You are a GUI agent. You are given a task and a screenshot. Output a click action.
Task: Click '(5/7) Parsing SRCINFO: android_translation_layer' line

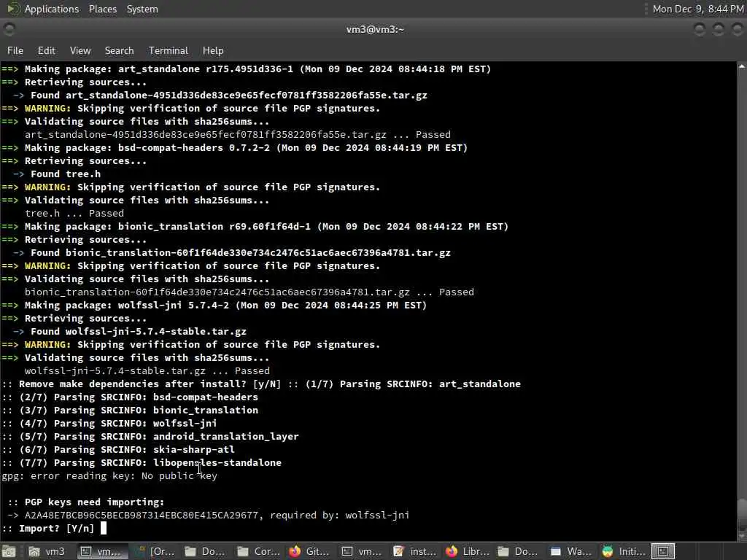pyautogui.click(x=150, y=436)
